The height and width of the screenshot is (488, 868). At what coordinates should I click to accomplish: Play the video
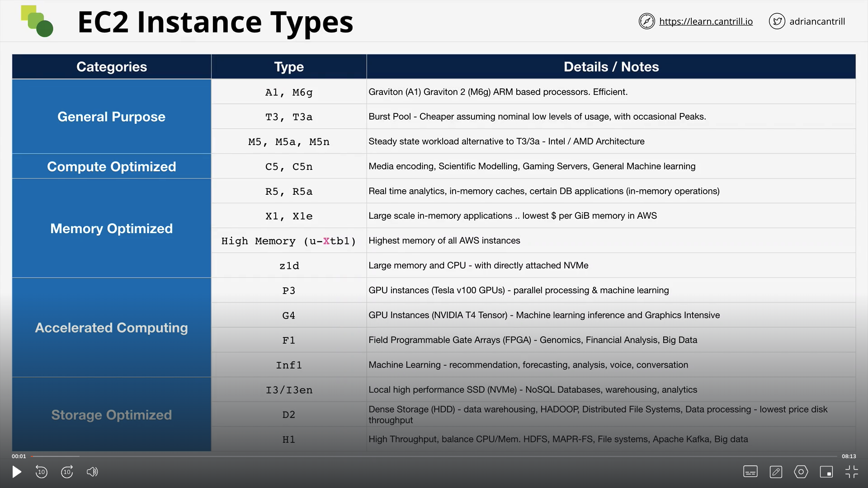[x=17, y=472]
